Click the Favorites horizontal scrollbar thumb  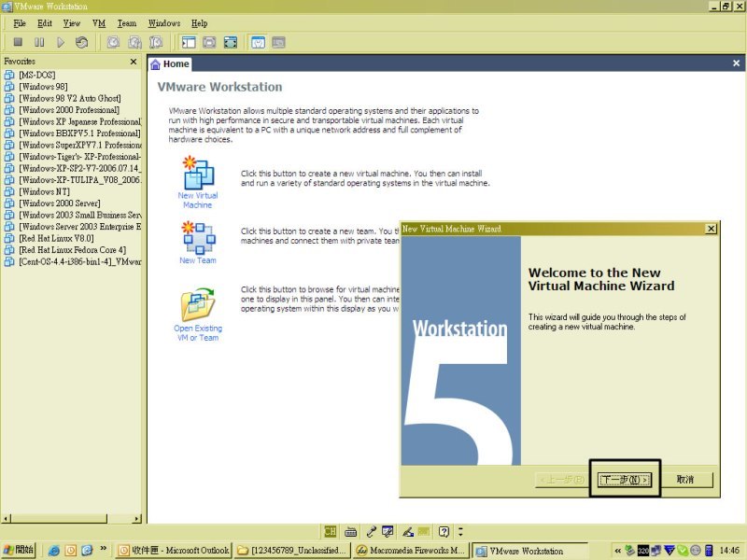click(59, 519)
